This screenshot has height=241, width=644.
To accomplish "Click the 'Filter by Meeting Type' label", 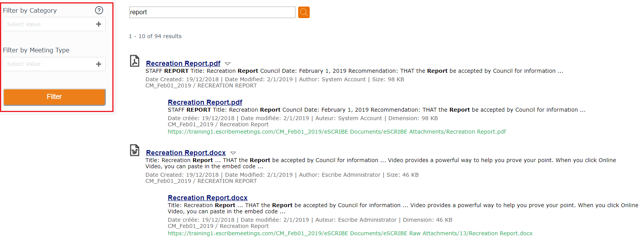I will click(36, 50).
